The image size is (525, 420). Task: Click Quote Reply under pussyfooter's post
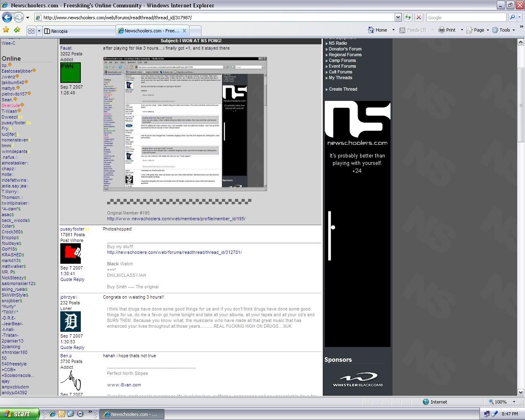tap(72, 279)
